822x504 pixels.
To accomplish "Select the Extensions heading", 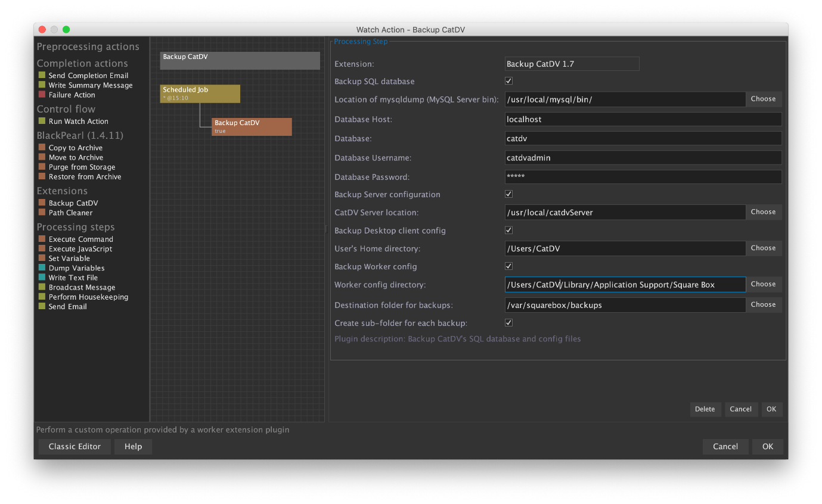I will (62, 191).
